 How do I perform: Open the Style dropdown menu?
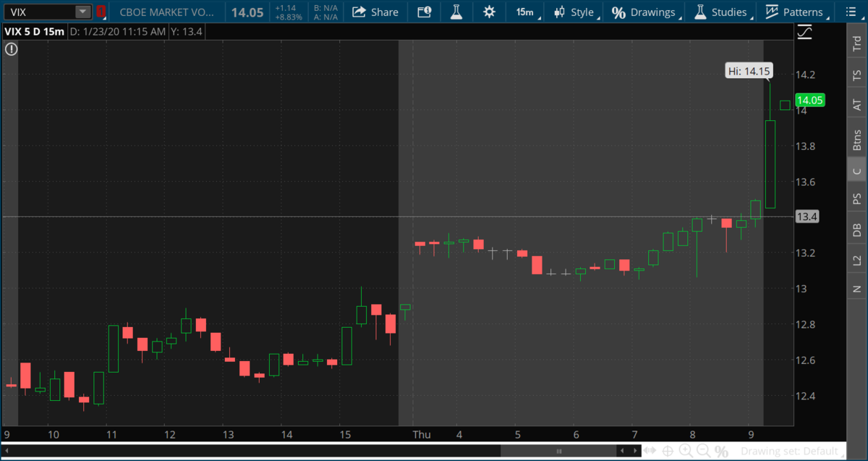[578, 12]
